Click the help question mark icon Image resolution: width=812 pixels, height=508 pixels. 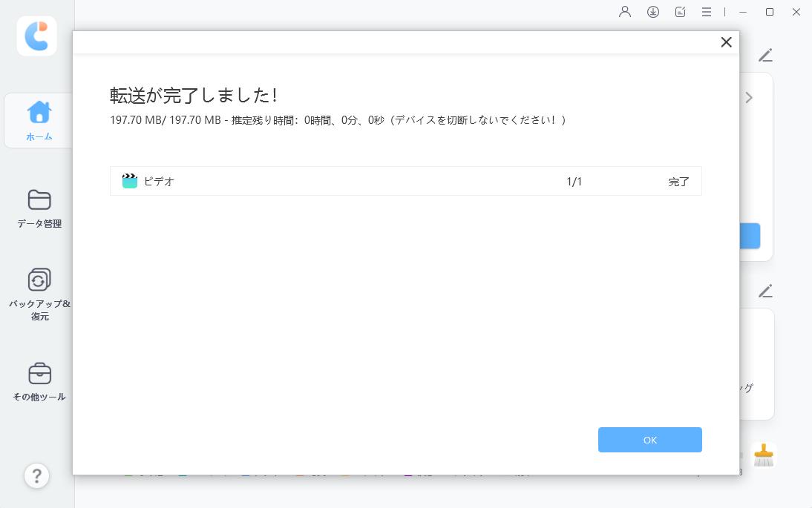[x=37, y=475]
